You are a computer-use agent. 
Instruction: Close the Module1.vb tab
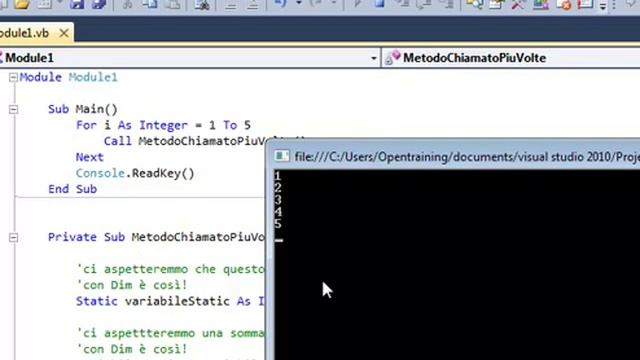(x=64, y=33)
